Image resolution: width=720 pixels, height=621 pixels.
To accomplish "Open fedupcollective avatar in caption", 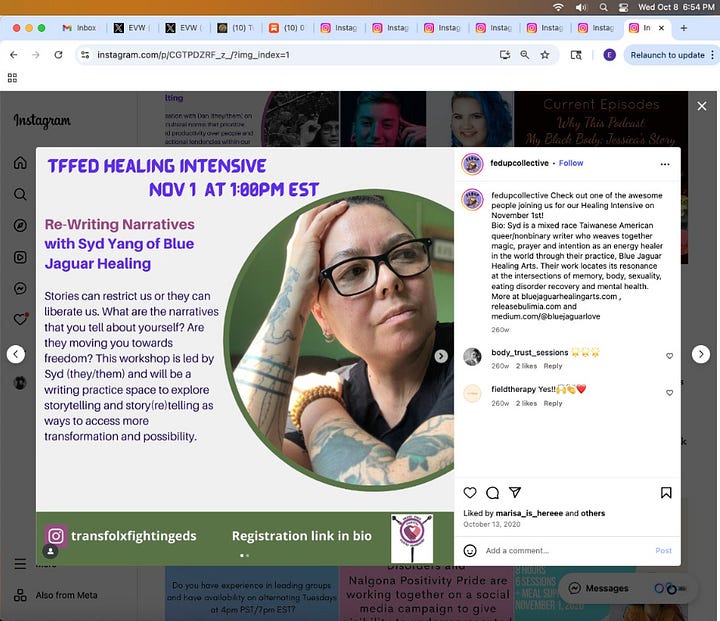I will point(472,200).
